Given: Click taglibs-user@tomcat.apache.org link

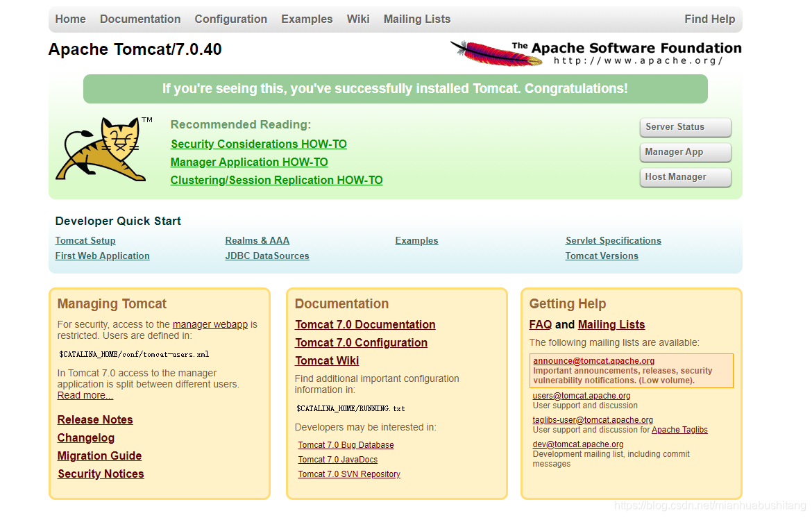Looking at the screenshot, I should 593,420.
